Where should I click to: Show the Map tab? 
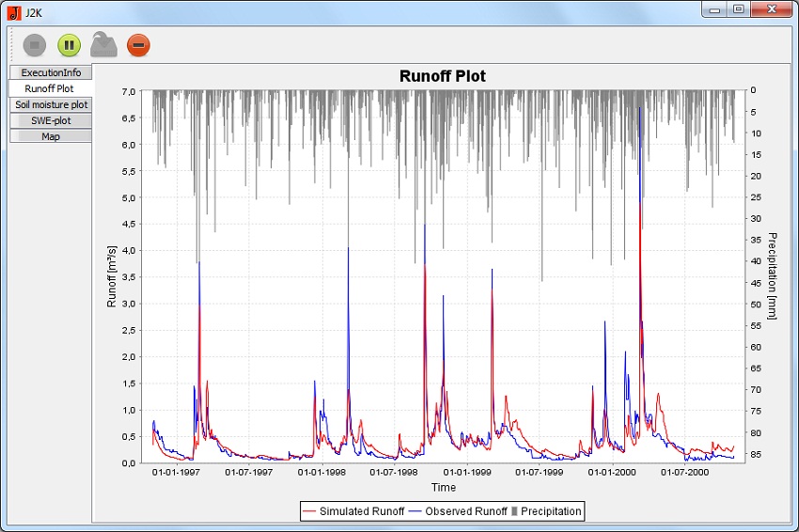tap(51, 136)
